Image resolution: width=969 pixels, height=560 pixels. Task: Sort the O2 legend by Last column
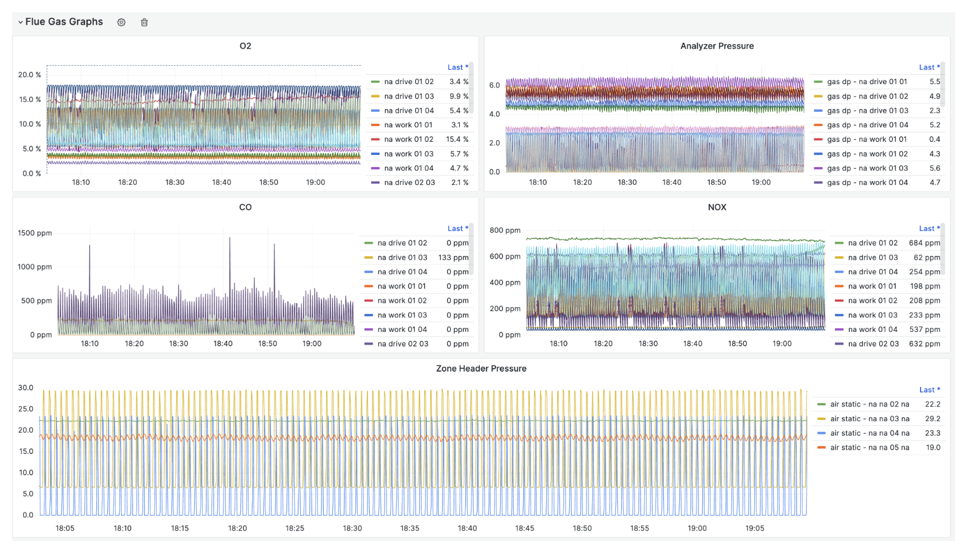coord(457,67)
